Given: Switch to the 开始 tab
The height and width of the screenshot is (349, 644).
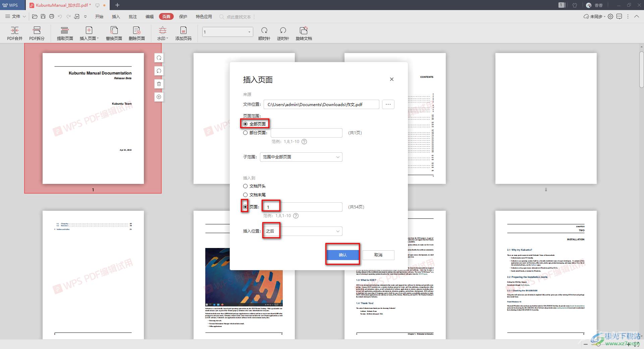Looking at the screenshot, I should click(x=99, y=16).
